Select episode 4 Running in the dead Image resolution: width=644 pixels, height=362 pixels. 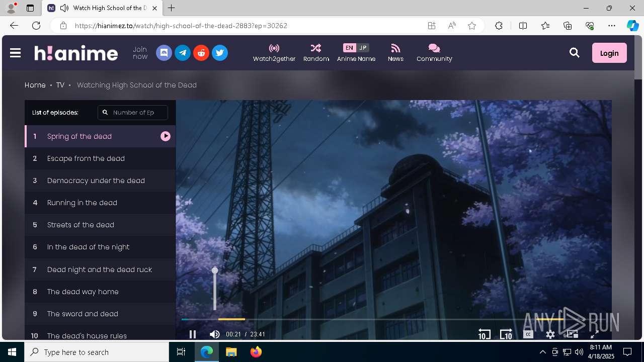click(100, 203)
